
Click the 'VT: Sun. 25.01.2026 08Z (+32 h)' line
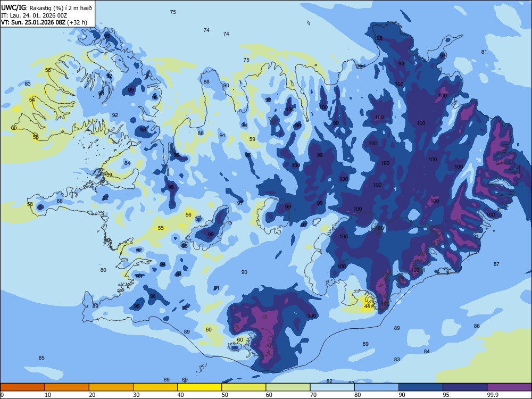[x=44, y=22]
